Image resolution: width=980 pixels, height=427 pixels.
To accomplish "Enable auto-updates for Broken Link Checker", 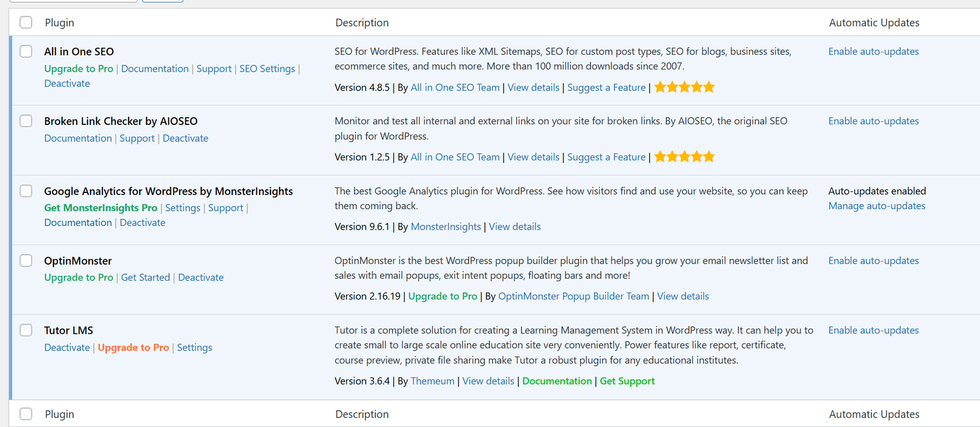I will tap(873, 121).
